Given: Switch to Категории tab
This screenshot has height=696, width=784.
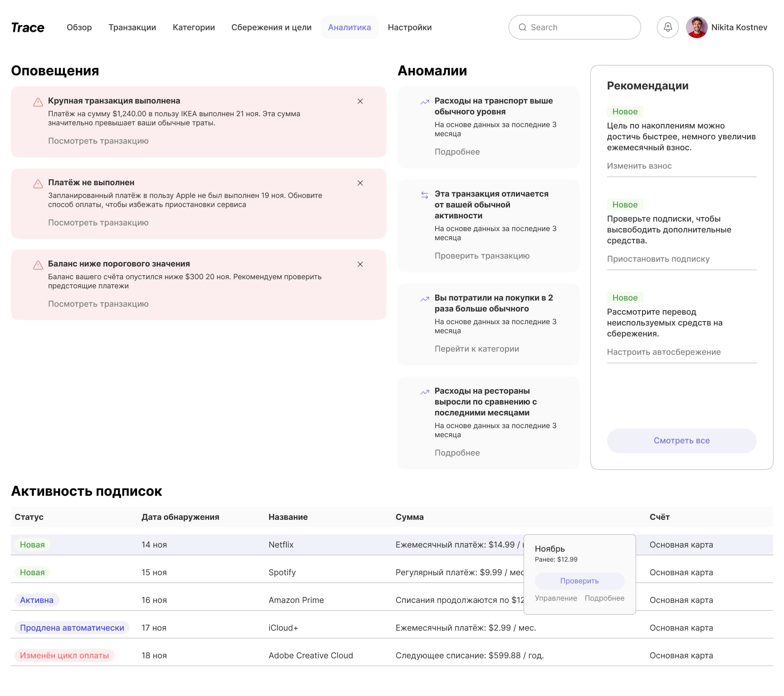Looking at the screenshot, I should (194, 27).
